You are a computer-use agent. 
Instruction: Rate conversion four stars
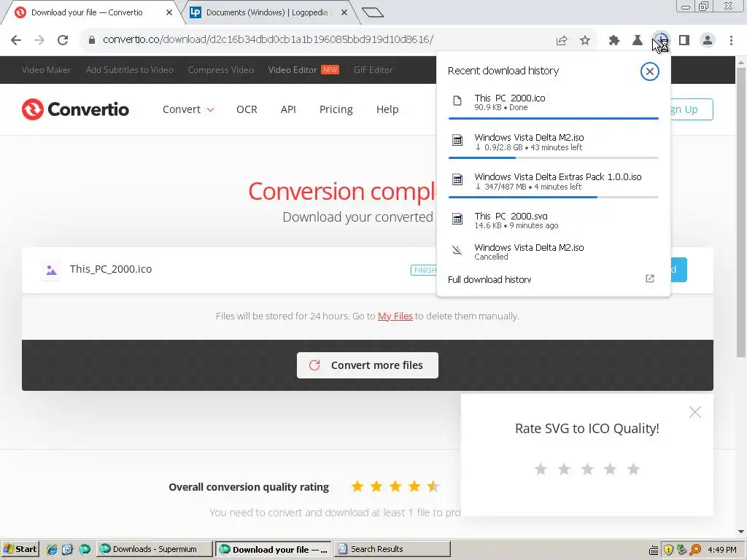click(x=611, y=469)
